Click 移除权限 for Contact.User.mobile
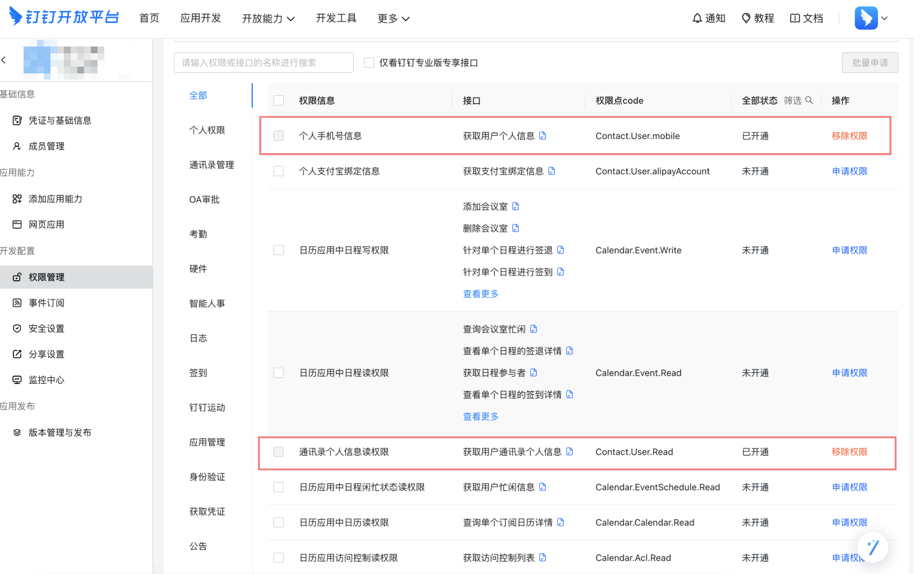Viewport: 924px width, 574px height. [849, 136]
